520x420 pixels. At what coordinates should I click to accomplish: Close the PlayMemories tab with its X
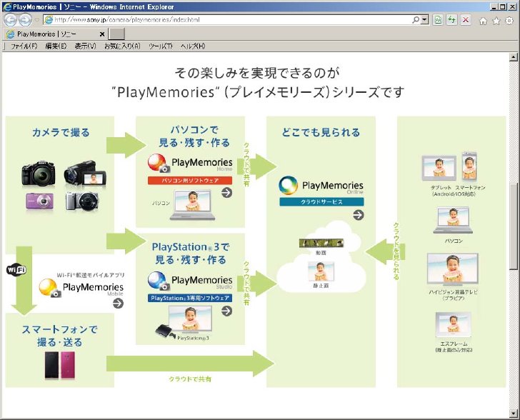[x=102, y=34]
